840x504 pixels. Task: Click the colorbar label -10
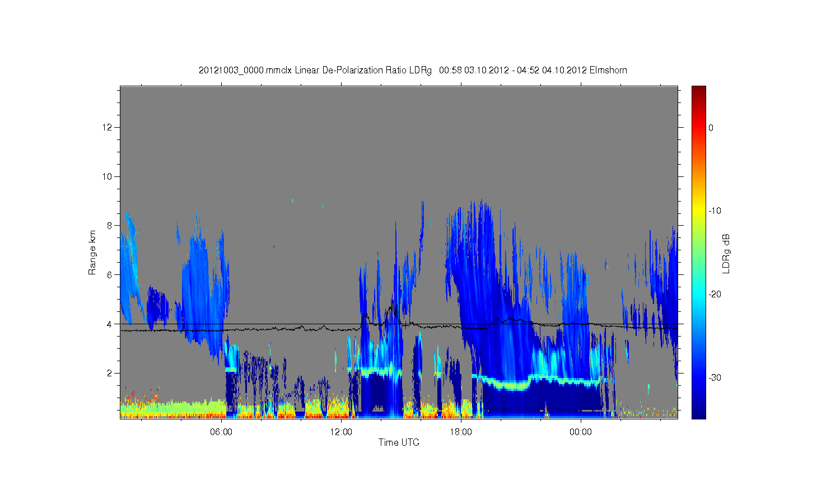715,211
